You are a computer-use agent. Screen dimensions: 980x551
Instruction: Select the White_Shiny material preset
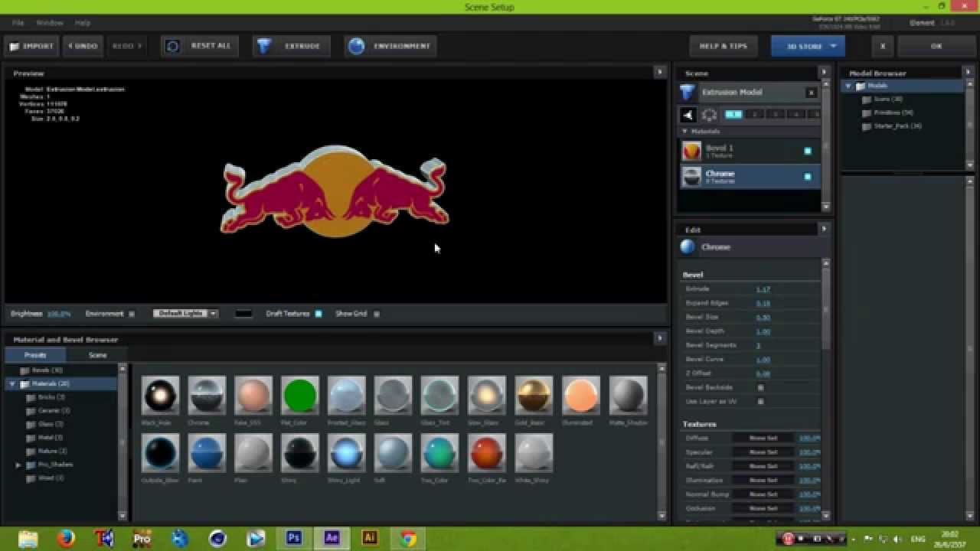coord(534,453)
